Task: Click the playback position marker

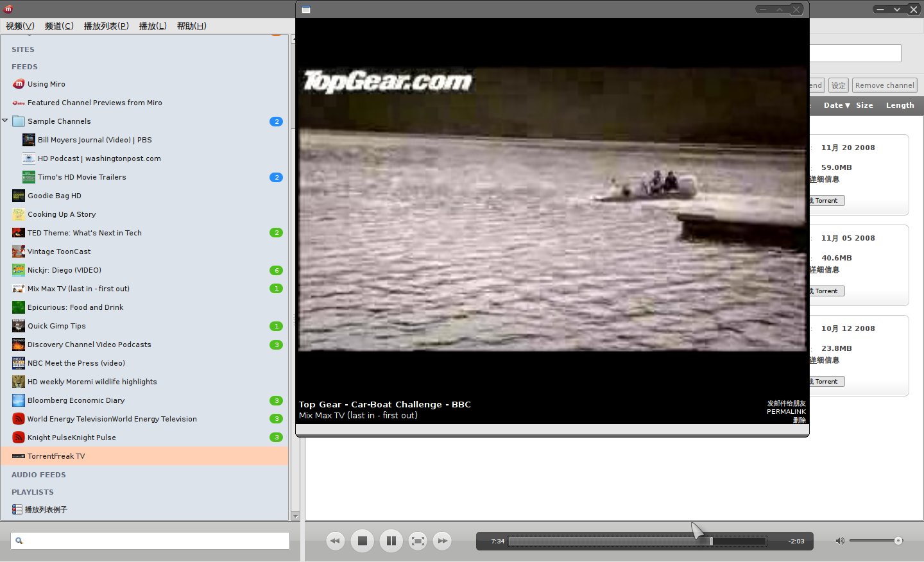Action: tap(711, 541)
